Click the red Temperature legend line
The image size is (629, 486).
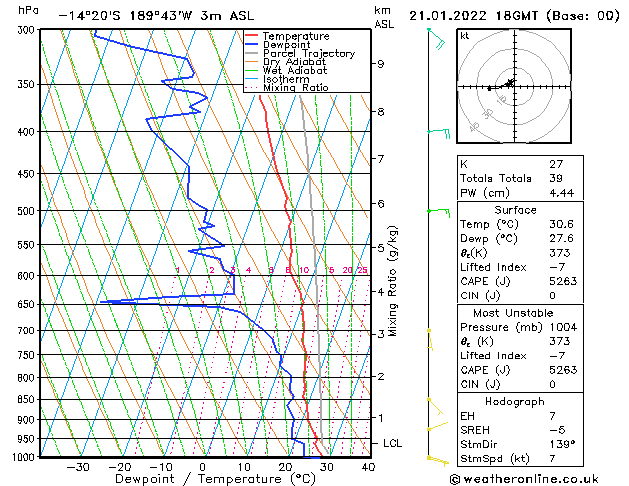click(x=252, y=36)
